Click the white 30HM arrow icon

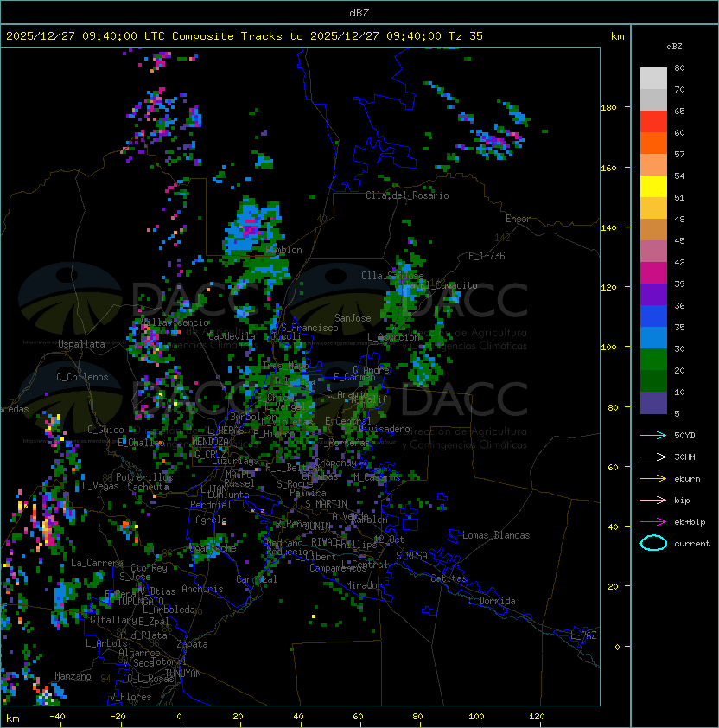653,457
